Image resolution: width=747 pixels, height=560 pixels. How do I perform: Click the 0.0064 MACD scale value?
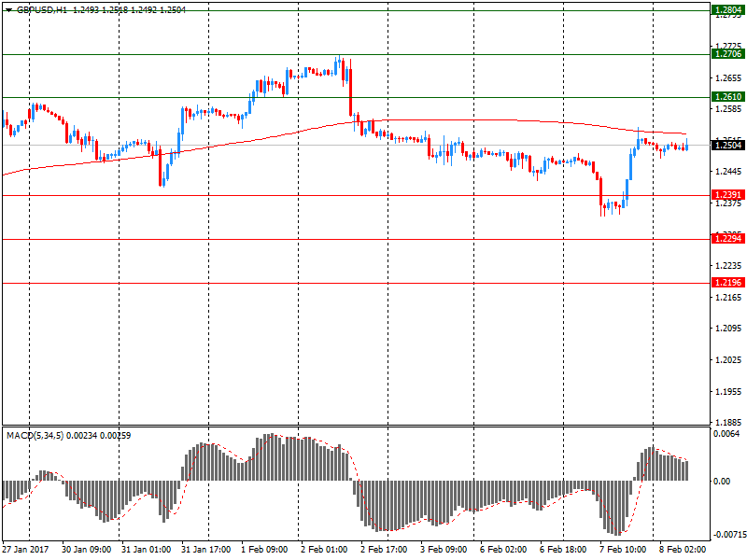(x=726, y=433)
